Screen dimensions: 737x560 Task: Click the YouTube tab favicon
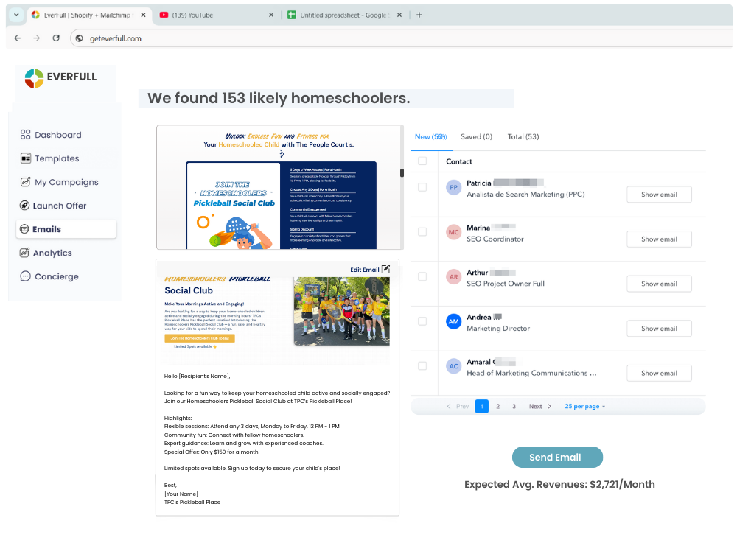pos(164,15)
